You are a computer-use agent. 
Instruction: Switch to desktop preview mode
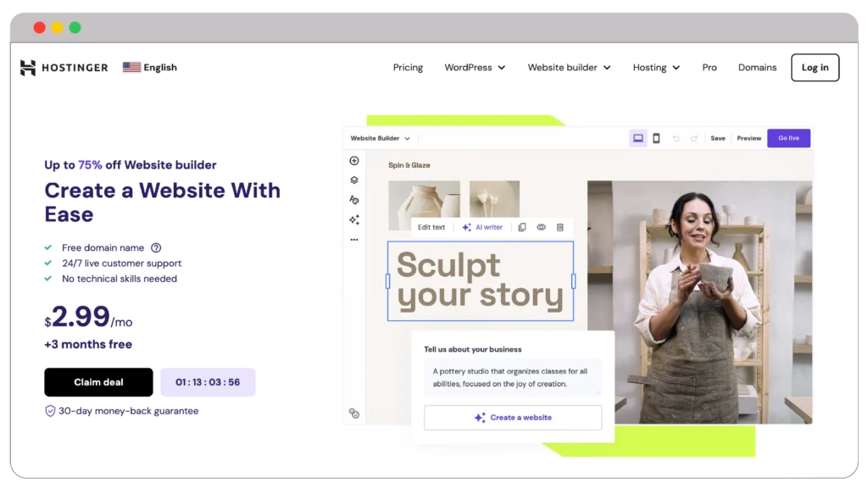coord(638,138)
